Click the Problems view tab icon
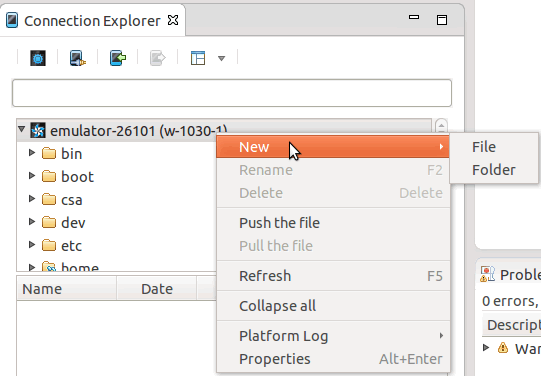The width and height of the screenshot is (541, 376). click(488, 274)
